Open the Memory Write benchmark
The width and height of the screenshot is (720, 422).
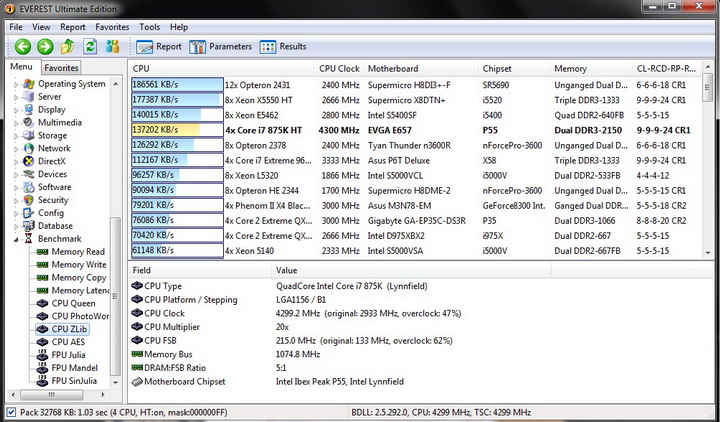79,264
